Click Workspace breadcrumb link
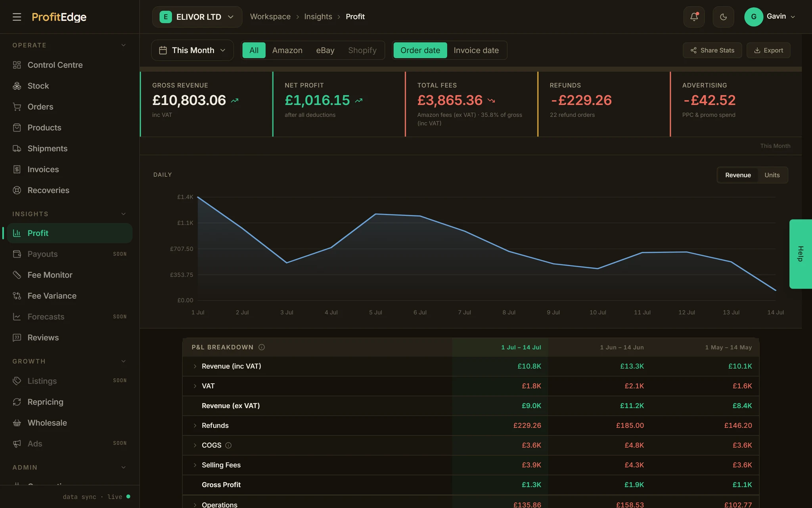 [x=270, y=17]
